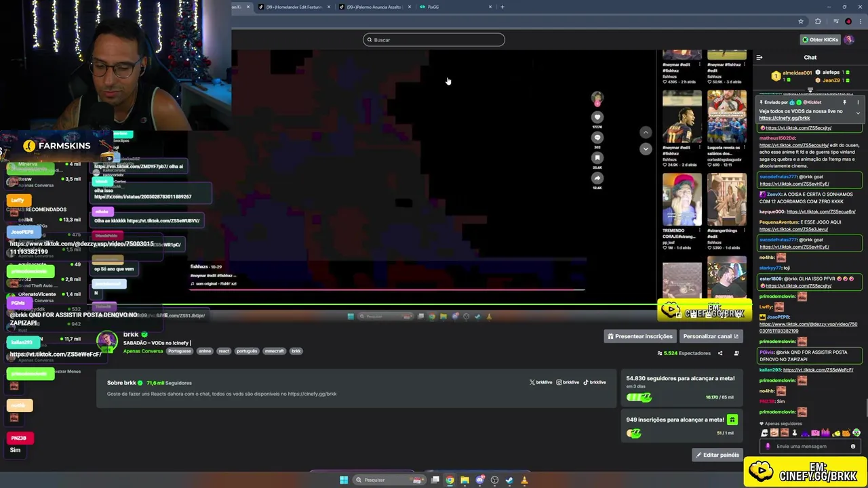868x488 pixels.
Task: Unpin the pinned Kicklet chat message
Action: [x=844, y=102]
